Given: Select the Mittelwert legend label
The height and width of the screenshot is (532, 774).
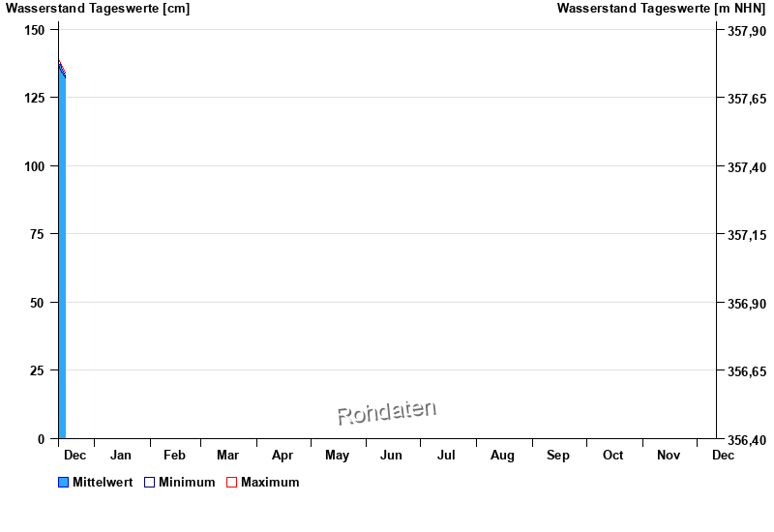Looking at the screenshot, I should [103, 483].
